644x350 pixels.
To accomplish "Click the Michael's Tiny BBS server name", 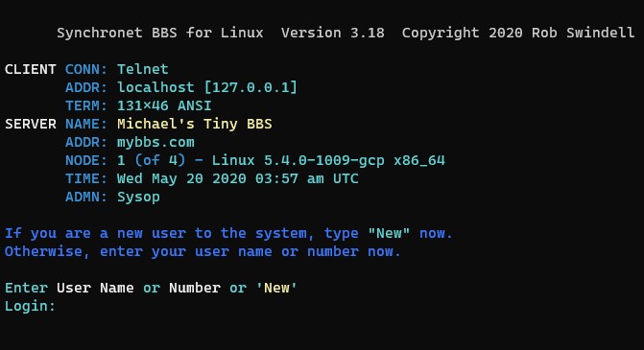I will pos(194,124).
